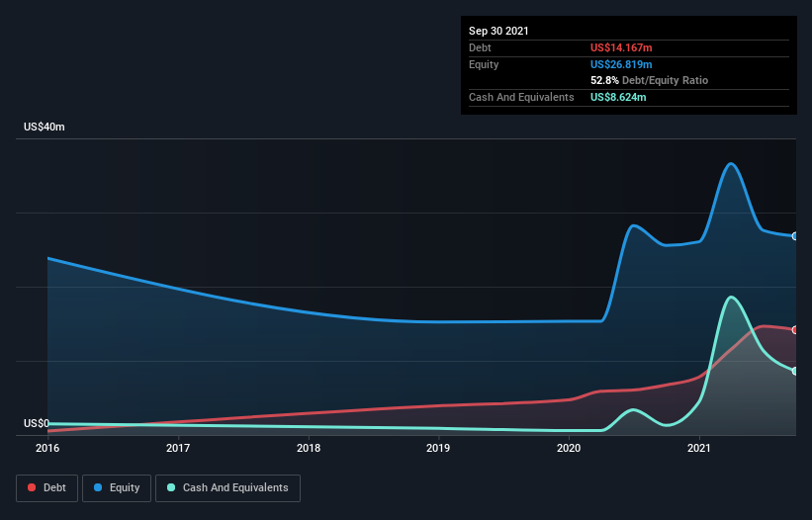Click the US$8.624m cash value
Screen dimensions: 812x520
coord(618,97)
